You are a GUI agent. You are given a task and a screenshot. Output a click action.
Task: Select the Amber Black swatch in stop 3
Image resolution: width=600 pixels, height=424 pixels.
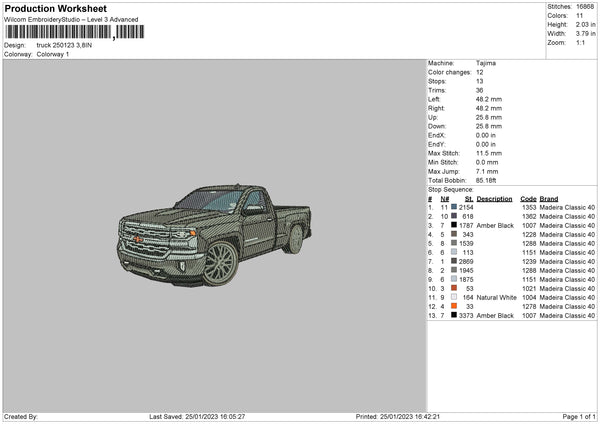tap(455, 225)
